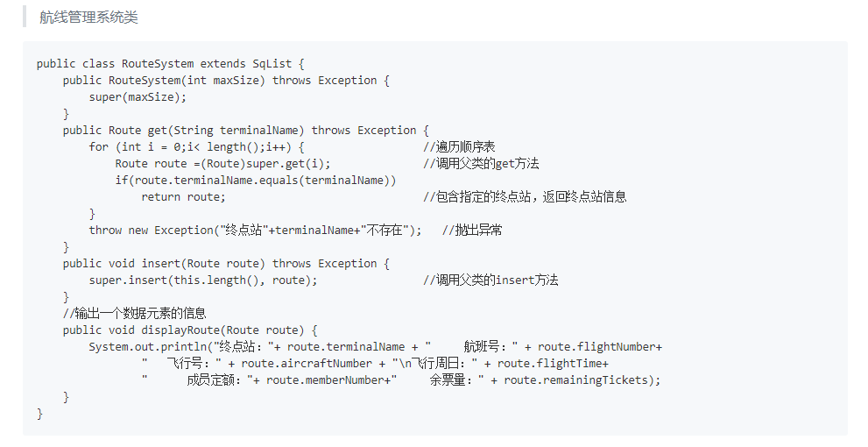The height and width of the screenshot is (447, 868).
Task: Click the insert(Route route) method signature
Action: [x=226, y=263]
